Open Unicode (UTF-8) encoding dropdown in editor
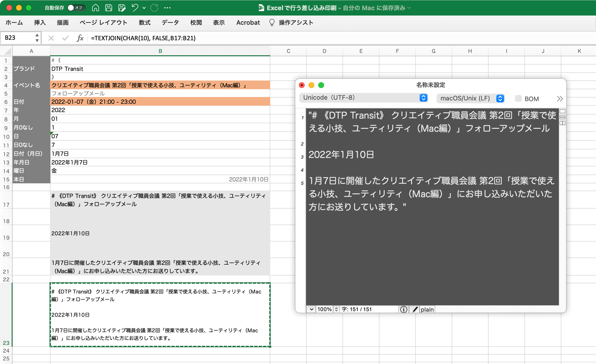Screen dimensions: 596x364 click(363, 98)
